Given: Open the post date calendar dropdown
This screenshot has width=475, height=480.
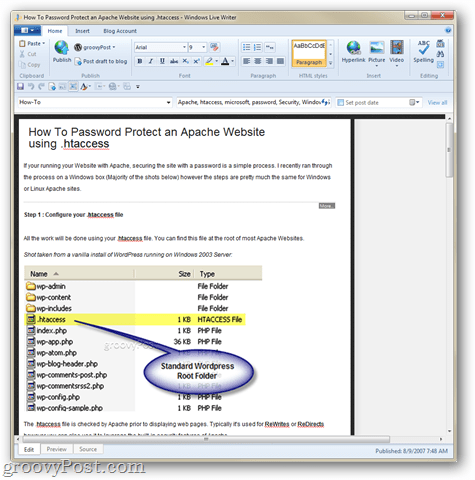Looking at the screenshot, I should 414,102.
